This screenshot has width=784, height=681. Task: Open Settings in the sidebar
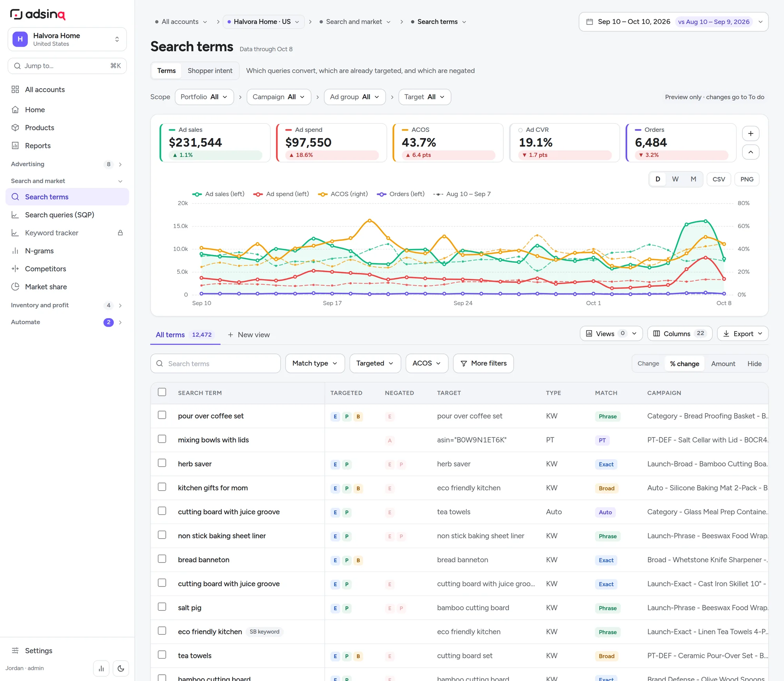click(x=67, y=651)
